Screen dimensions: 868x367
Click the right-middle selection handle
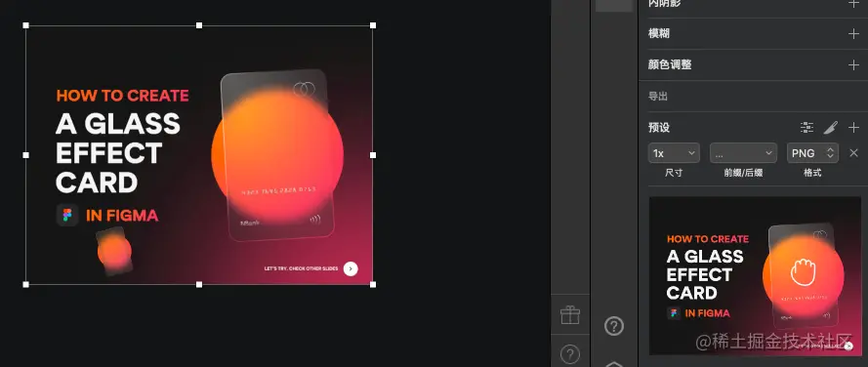[x=373, y=155]
